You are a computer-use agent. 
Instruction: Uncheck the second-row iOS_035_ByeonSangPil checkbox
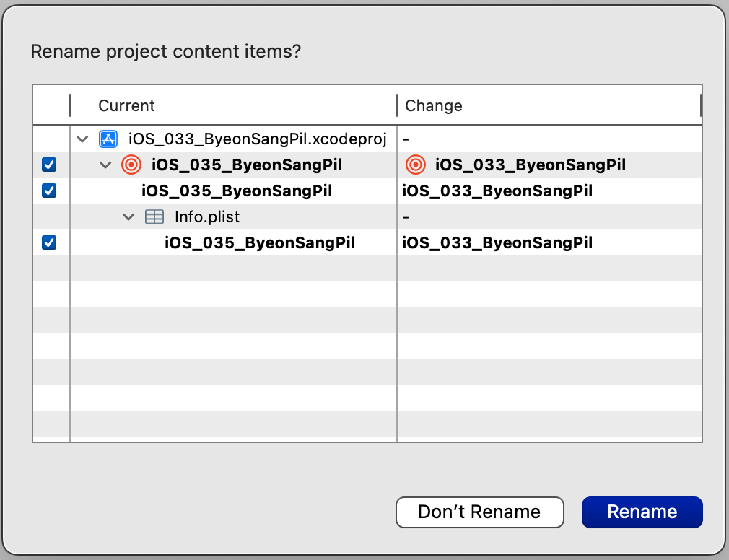point(49,191)
